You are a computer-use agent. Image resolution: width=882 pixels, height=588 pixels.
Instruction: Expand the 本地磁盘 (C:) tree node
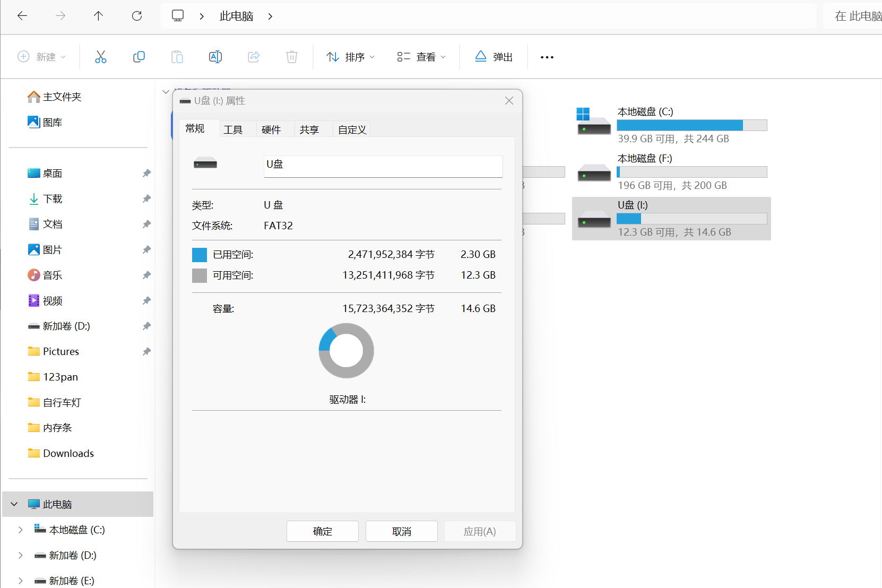20,530
